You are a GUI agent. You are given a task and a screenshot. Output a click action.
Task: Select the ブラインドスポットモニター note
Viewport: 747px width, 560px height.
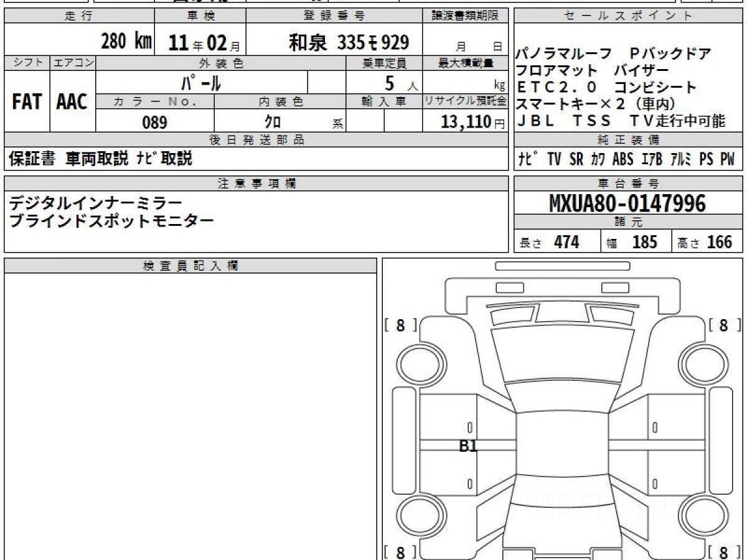[111, 221]
